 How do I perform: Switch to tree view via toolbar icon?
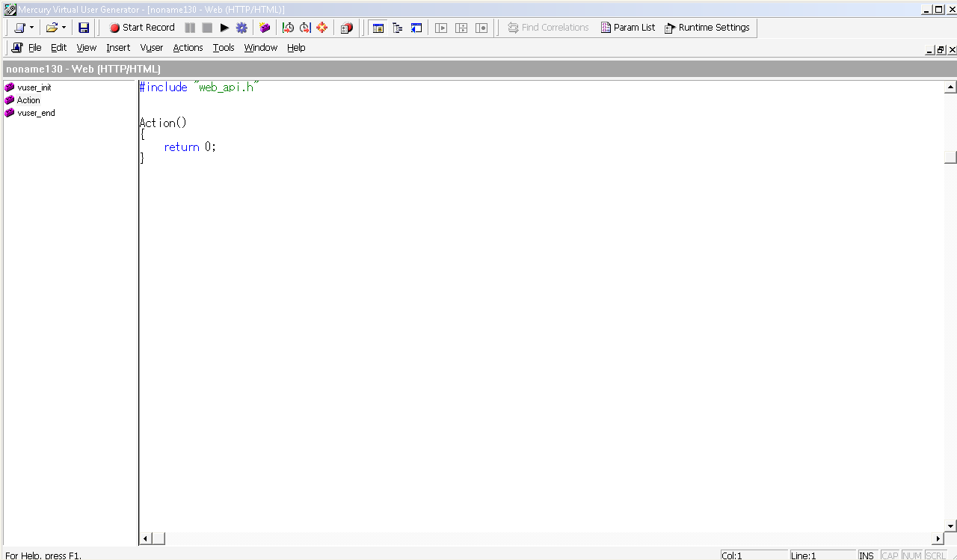coord(398,28)
